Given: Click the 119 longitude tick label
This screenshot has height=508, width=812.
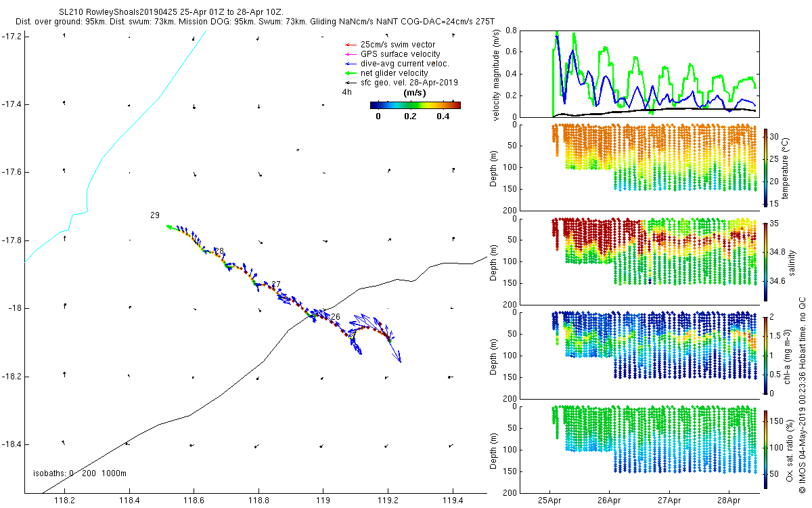Looking at the screenshot, I should pos(323,502).
